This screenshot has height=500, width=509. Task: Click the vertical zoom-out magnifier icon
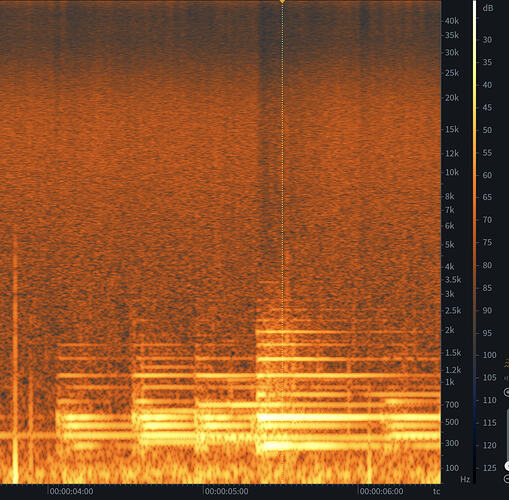pos(507,479)
